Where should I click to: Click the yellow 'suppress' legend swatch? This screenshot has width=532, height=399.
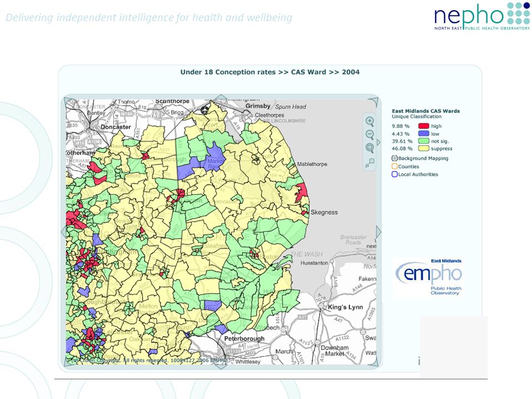click(x=424, y=149)
